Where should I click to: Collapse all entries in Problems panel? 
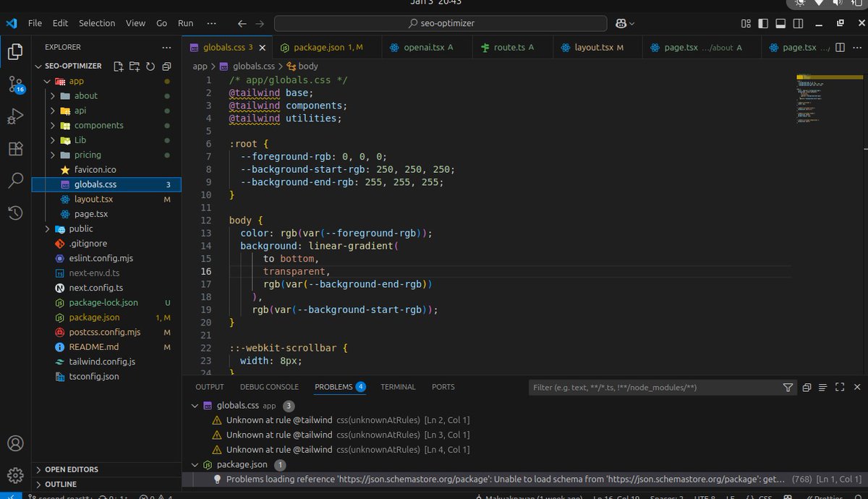[x=807, y=388]
